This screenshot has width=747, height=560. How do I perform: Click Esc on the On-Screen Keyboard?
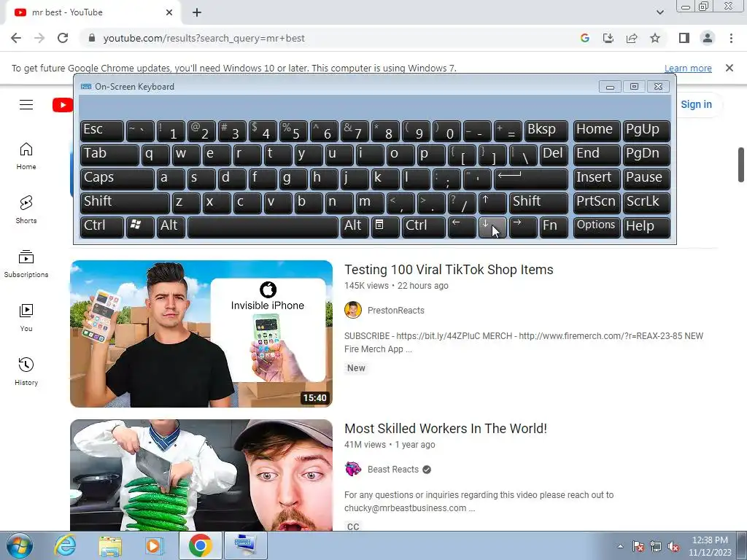click(102, 131)
